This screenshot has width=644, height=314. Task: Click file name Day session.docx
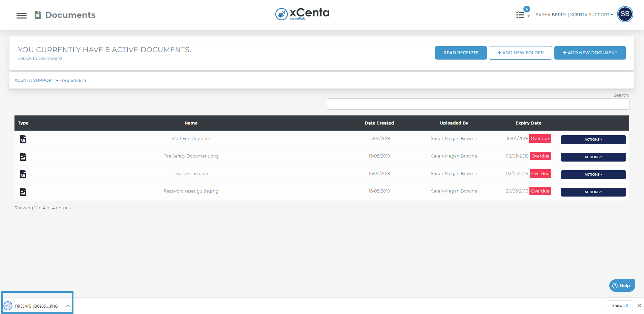[191, 174]
